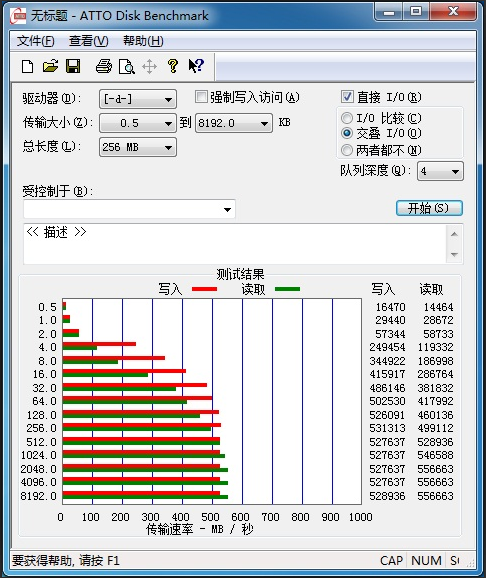
Task: Enable the 强制写入访问 checkbox
Action: point(201,97)
